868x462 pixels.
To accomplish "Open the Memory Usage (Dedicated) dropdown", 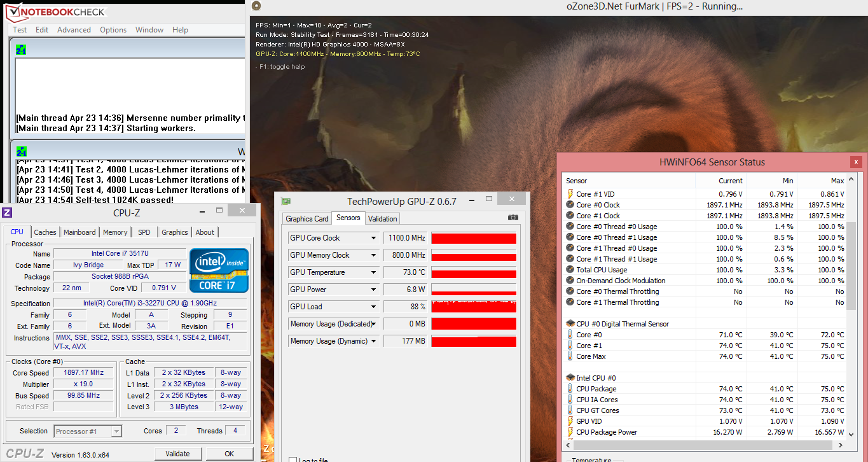I will point(374,324).
